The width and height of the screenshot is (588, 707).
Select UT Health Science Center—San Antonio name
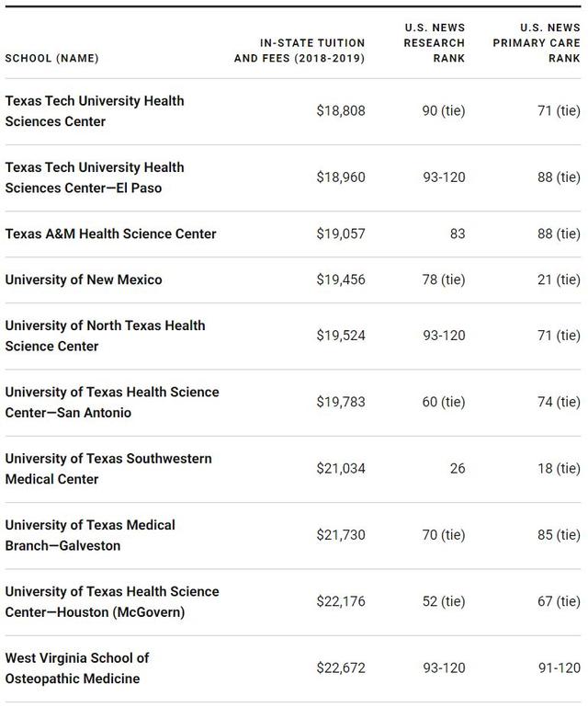coord(112,402)
